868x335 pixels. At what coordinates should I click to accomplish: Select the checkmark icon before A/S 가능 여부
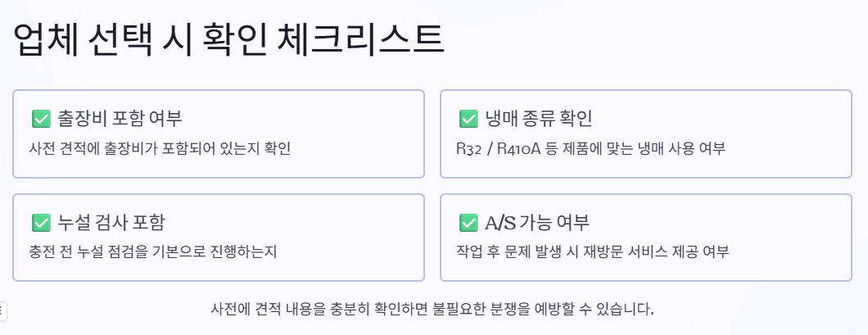click(x=468, y=222)
